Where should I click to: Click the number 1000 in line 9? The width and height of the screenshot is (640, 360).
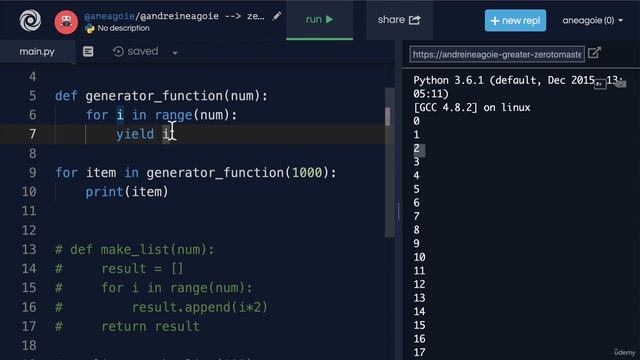point(307,173)
